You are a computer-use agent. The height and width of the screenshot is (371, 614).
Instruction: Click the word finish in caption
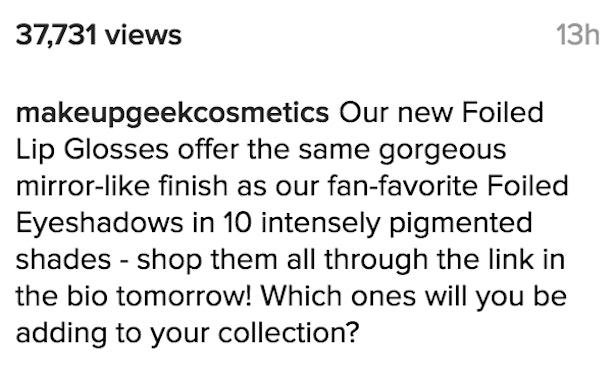[193, 186]
